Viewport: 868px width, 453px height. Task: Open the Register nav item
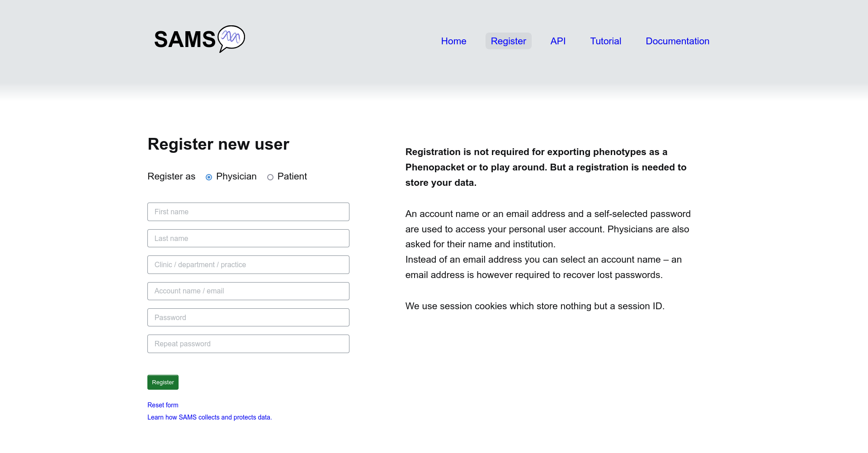(508, 41)
